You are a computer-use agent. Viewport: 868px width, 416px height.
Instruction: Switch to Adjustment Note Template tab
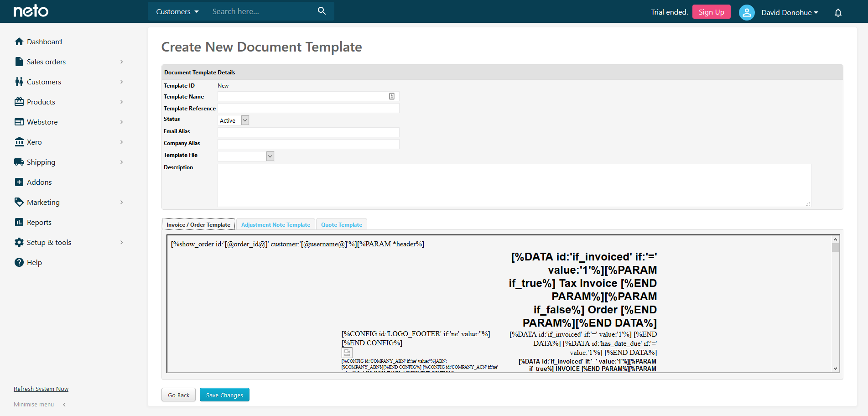coord(275,224)
